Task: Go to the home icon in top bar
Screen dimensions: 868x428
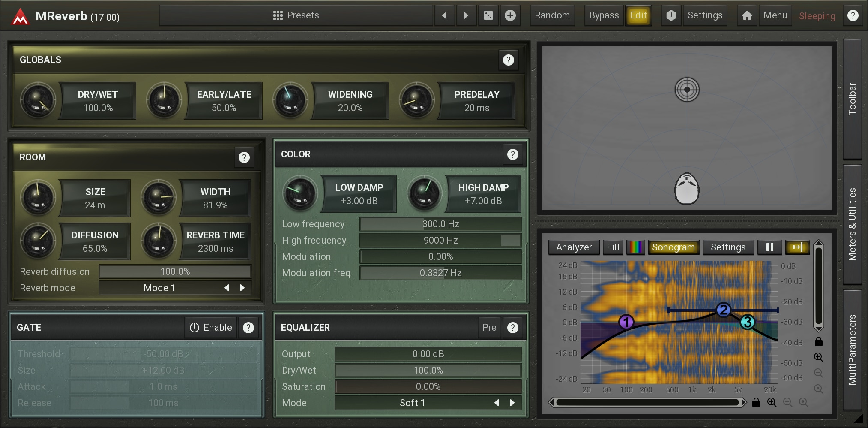Action: tap(747, 16)
